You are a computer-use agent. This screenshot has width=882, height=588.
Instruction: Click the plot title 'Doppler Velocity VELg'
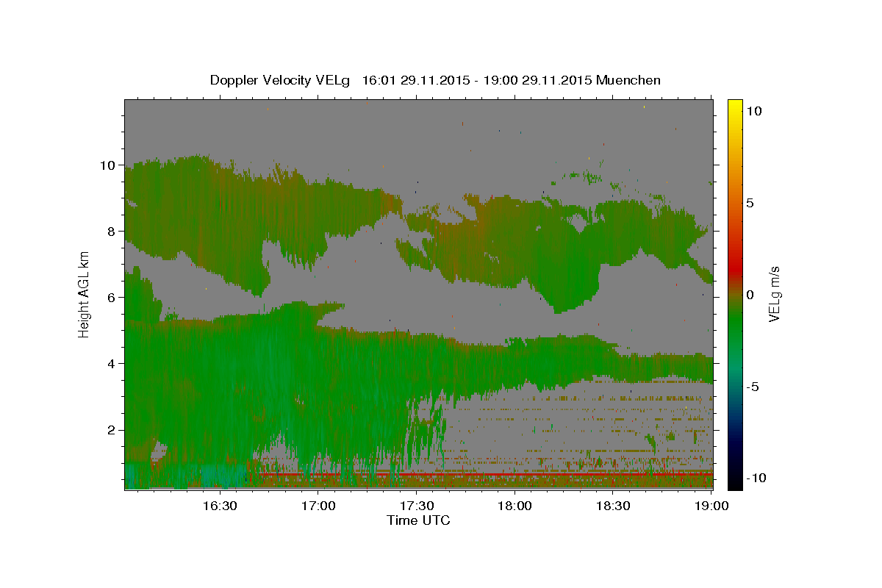[281, 80]
